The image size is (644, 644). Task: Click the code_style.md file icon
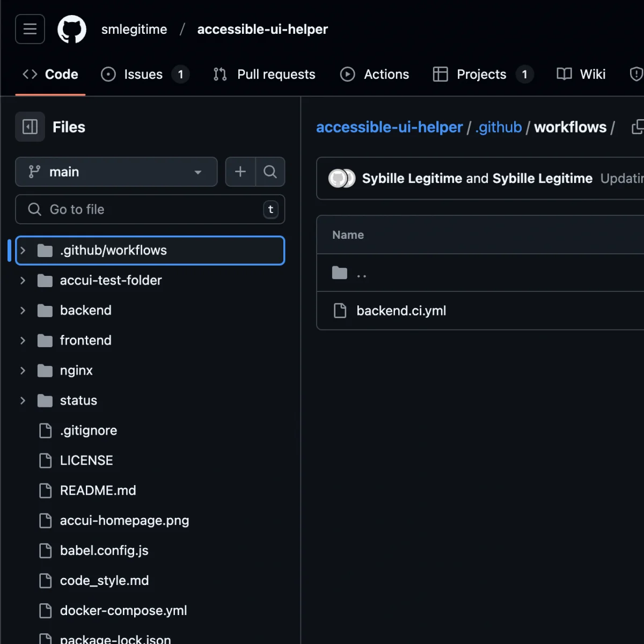point(46,581)
